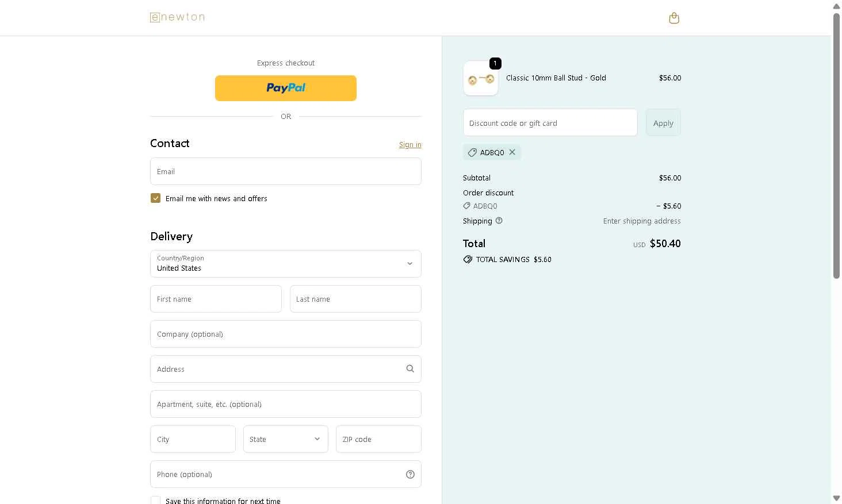The height and width of the screenshot is (504, 842).
Task: Click the Classic 10mm Ball Stud thumbnail
Action: click(x=481, y=79)
